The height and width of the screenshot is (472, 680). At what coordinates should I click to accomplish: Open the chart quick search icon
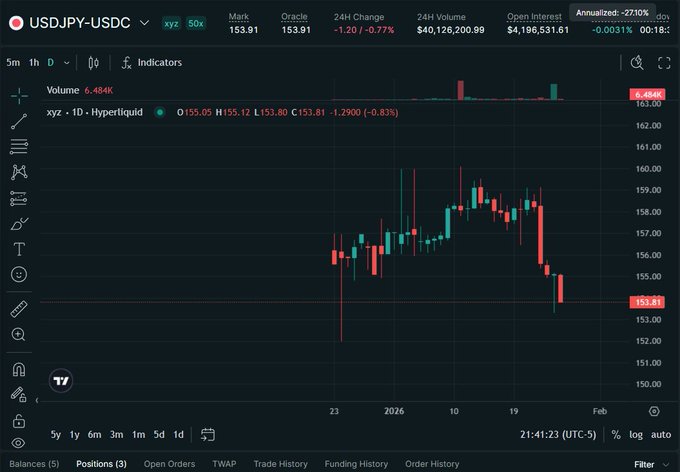[637, 62]
